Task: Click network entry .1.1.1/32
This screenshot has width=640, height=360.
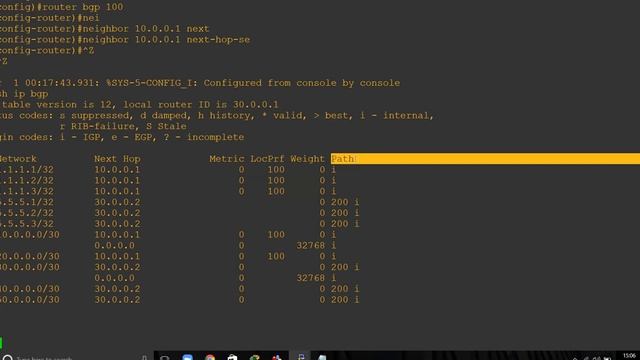Action: pyautogui.click(x=27, y=169)
